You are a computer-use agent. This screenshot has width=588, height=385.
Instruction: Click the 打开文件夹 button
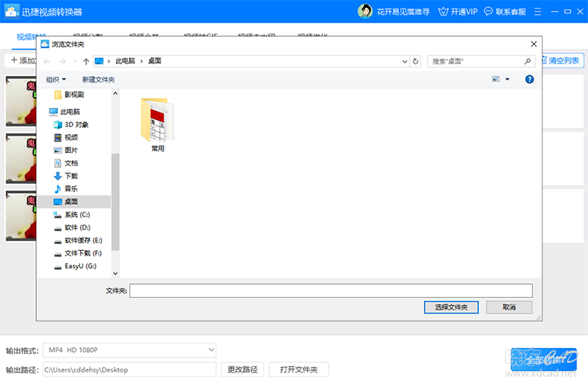[x=299, y=369]
